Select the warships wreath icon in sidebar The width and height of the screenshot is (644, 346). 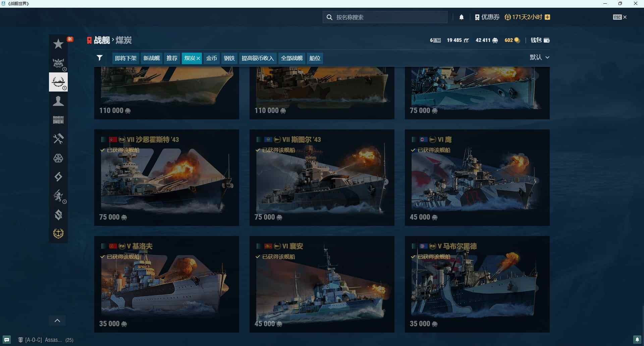[x=58, y=82]
